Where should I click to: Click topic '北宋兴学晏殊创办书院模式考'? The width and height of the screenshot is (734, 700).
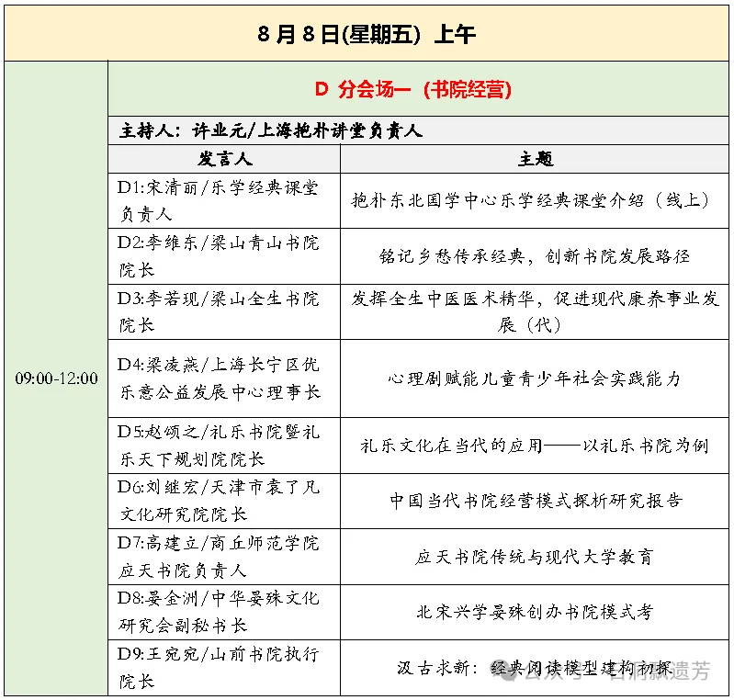coord(534,612)
